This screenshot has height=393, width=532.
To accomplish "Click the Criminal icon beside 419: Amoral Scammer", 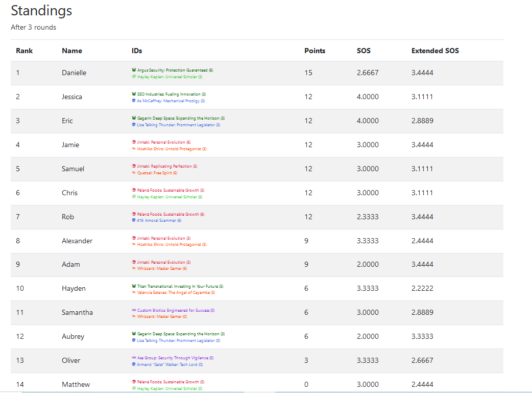I will 134,220.
